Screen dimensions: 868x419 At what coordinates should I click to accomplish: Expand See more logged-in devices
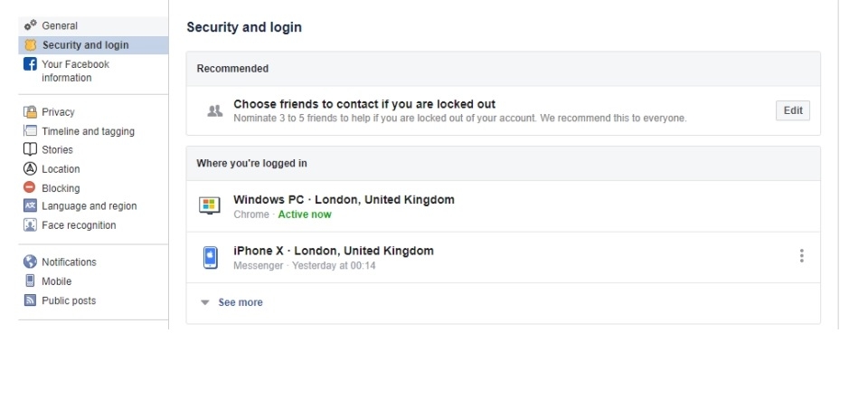click(241, 302)
